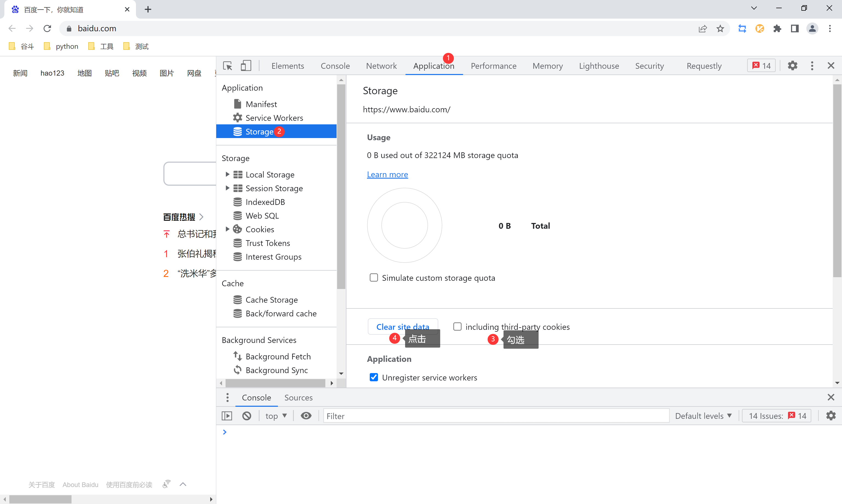Click the Interest Groups icon in sidebar
This screenshot has height=504, width=842.
pyautogui.click(x=238, y=257)
